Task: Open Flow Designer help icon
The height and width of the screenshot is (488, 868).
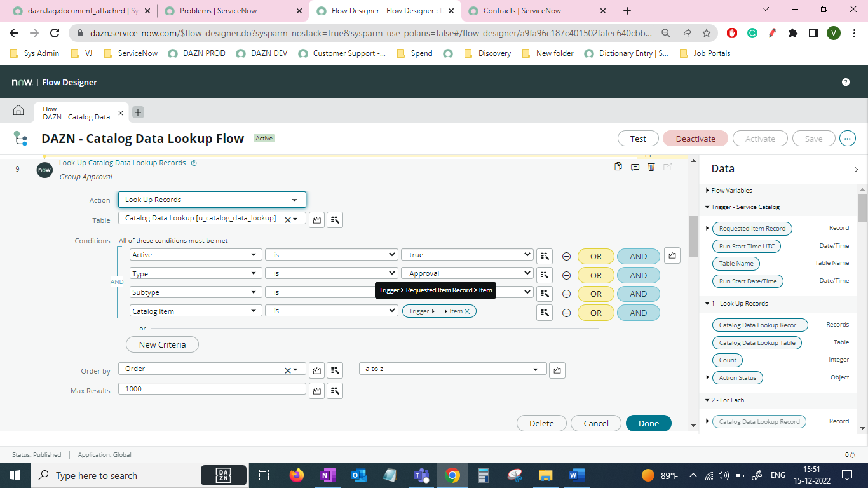Action: [x=846, y=82]
